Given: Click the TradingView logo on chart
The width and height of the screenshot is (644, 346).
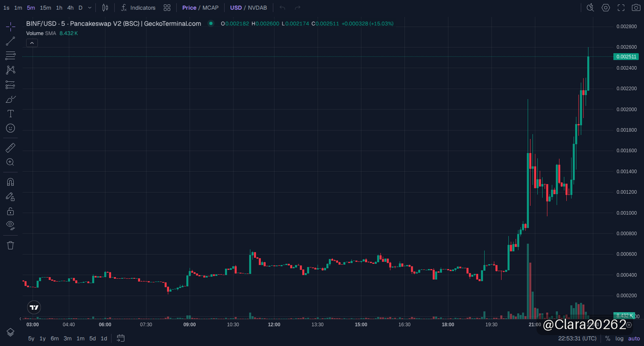Looking at the screenshot, I should (x=34, y=307).
